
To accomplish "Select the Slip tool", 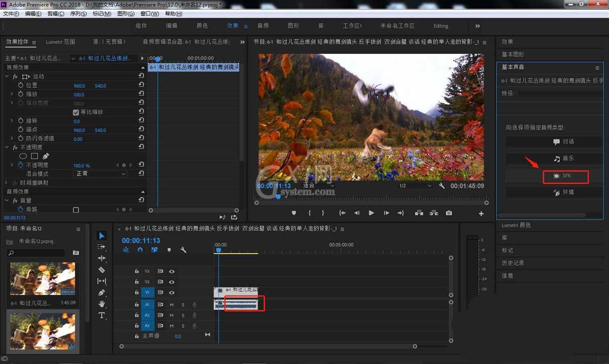I will pyautogui.click(x=101, y=281).
